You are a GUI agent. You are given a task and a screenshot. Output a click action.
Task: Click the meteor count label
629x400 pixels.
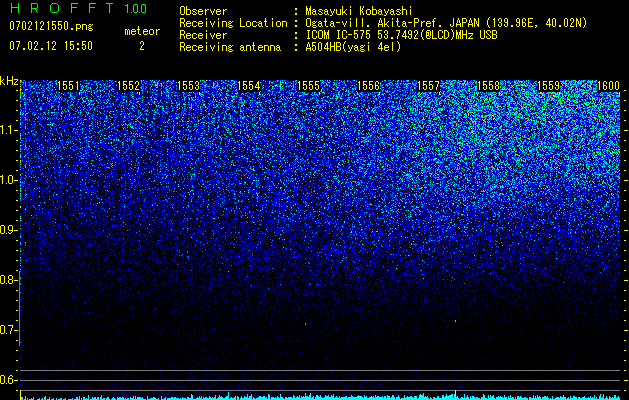coord(142,31)
